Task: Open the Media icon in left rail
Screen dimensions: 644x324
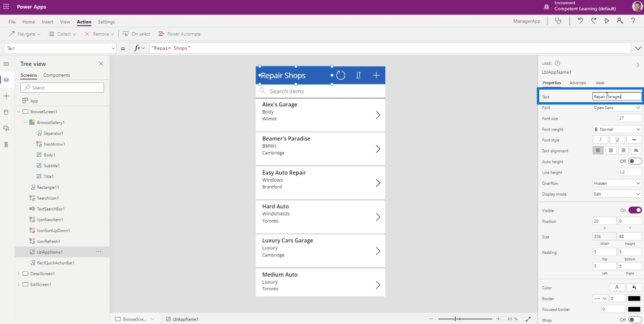Action: pyautogui.click(x=6, y=128)
